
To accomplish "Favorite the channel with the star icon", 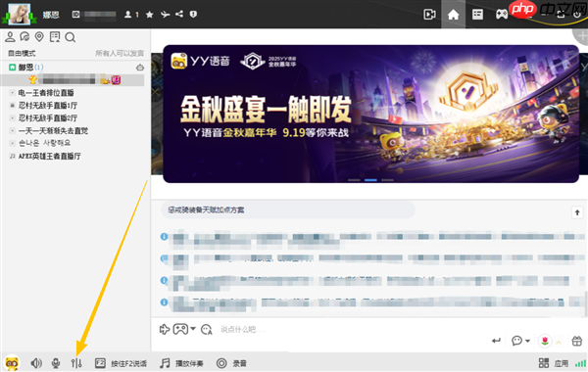I will coord(150,15).
